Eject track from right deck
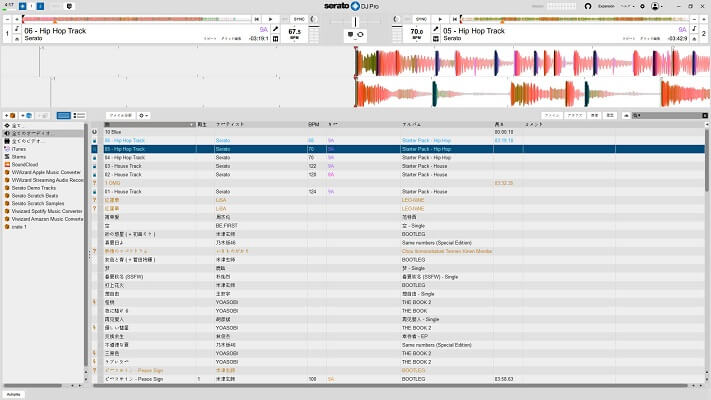 694,39
